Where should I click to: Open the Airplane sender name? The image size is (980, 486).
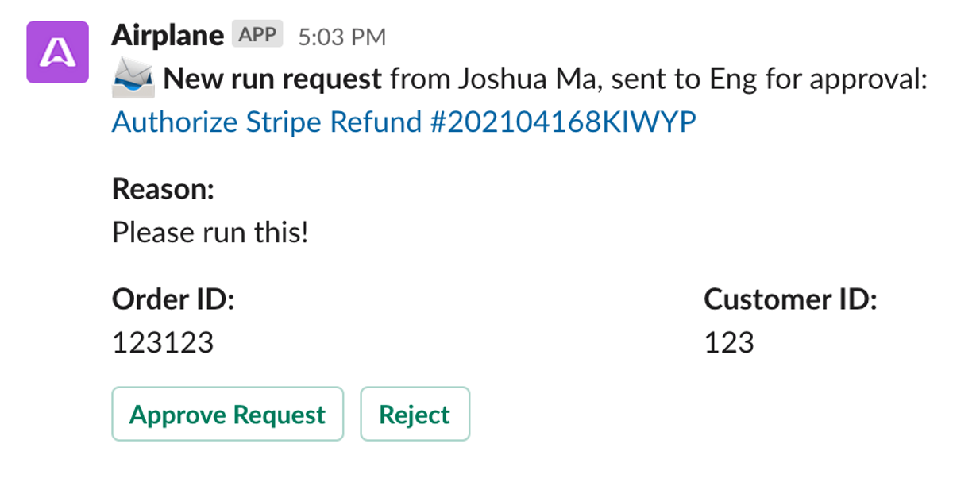coord(168,35)
